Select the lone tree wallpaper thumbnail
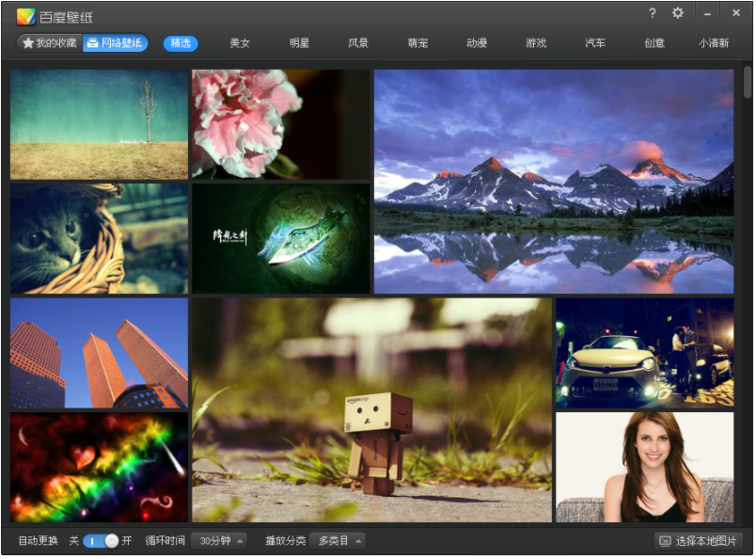This screenshot has height=559, width=756. pyautogui.click(x=100, y=124)
